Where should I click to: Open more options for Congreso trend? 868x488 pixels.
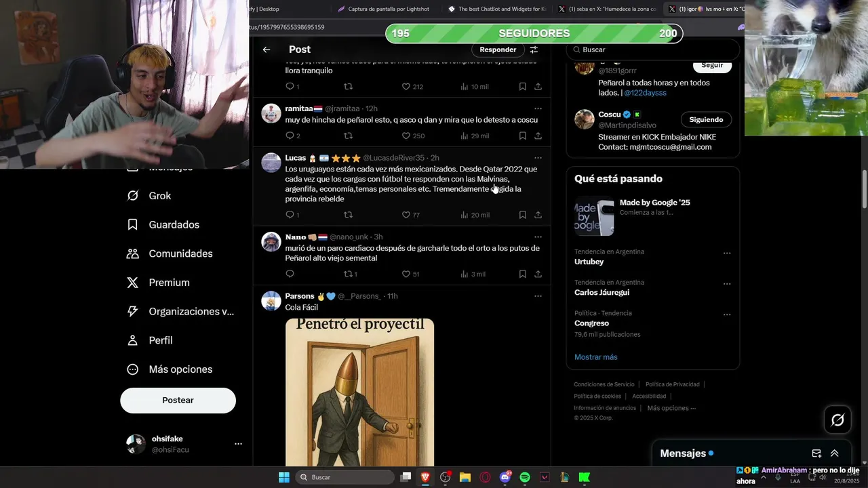(x=727, y=314)
